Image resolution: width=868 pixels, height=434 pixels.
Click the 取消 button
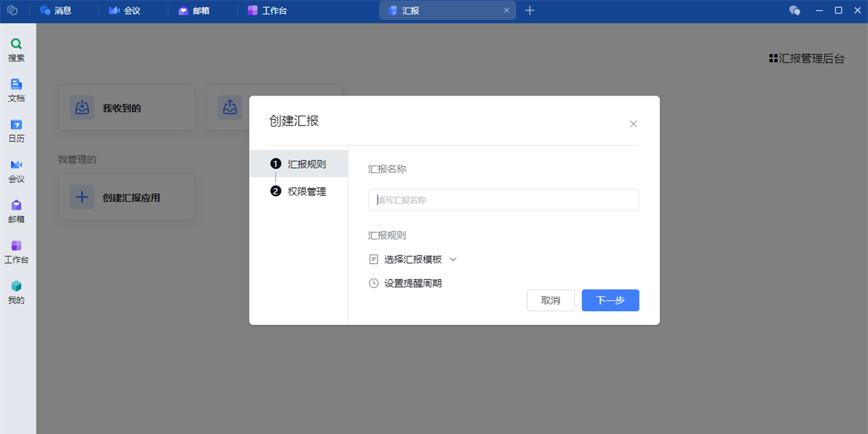coord(550,300)
